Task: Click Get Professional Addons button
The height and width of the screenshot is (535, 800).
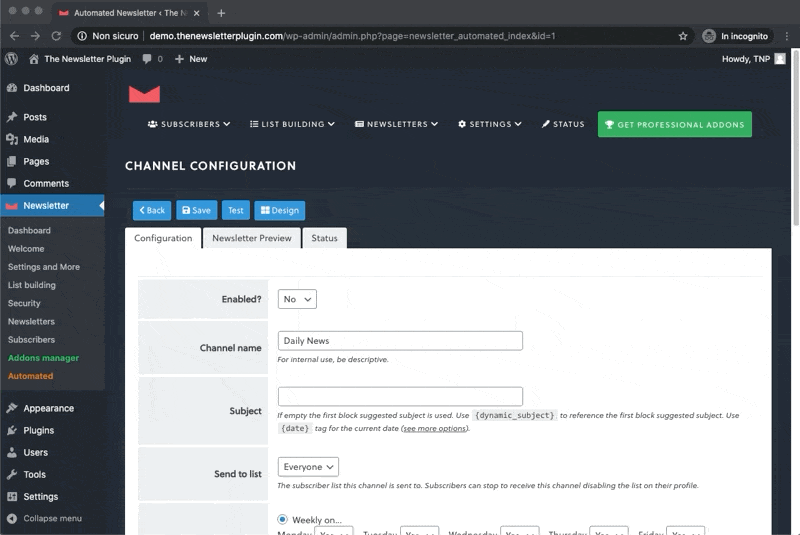Action: [674, 124]
